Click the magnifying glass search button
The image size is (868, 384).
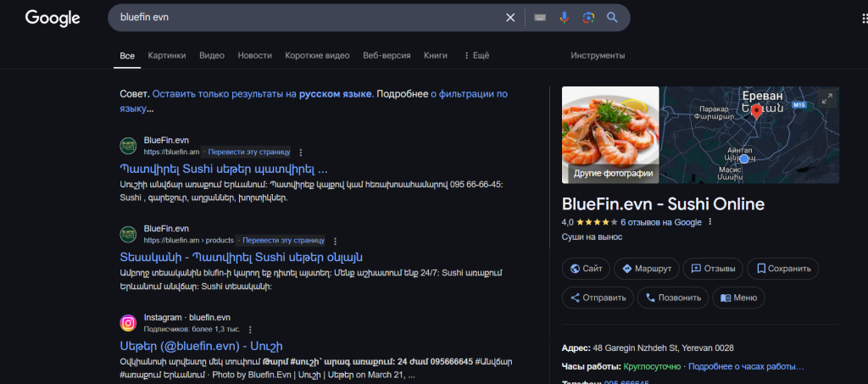click(612, 18)
